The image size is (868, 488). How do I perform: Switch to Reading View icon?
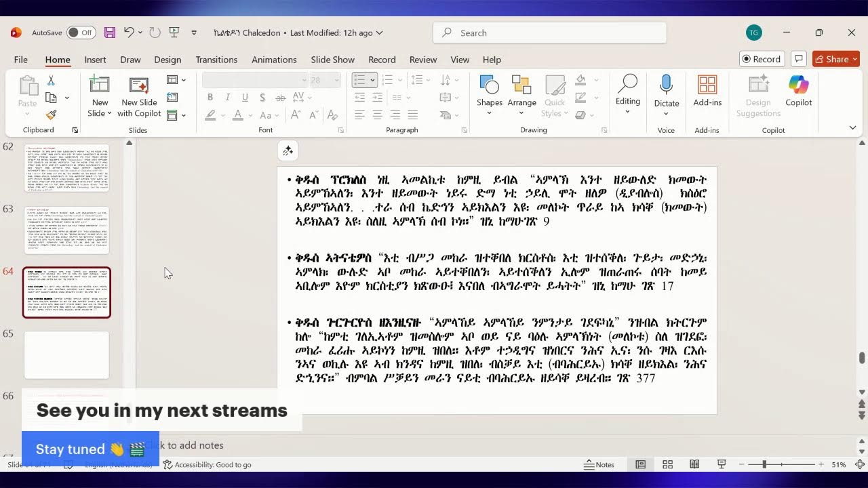click(x=694, y=464)
